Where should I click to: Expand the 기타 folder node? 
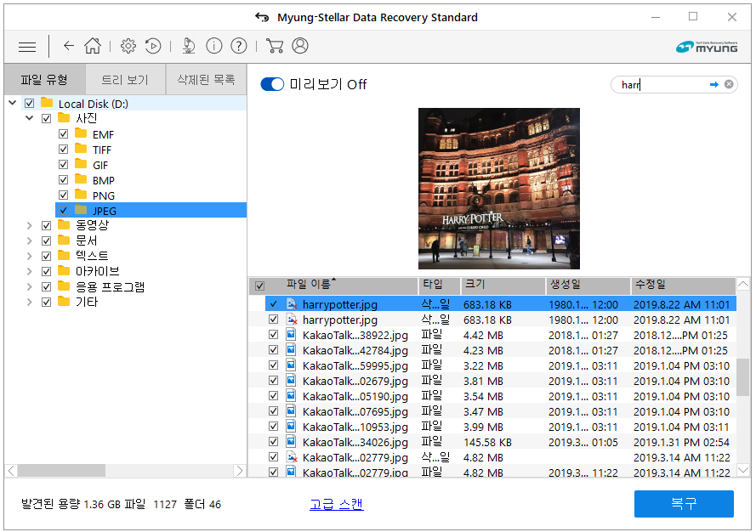(x=30, y=303)
